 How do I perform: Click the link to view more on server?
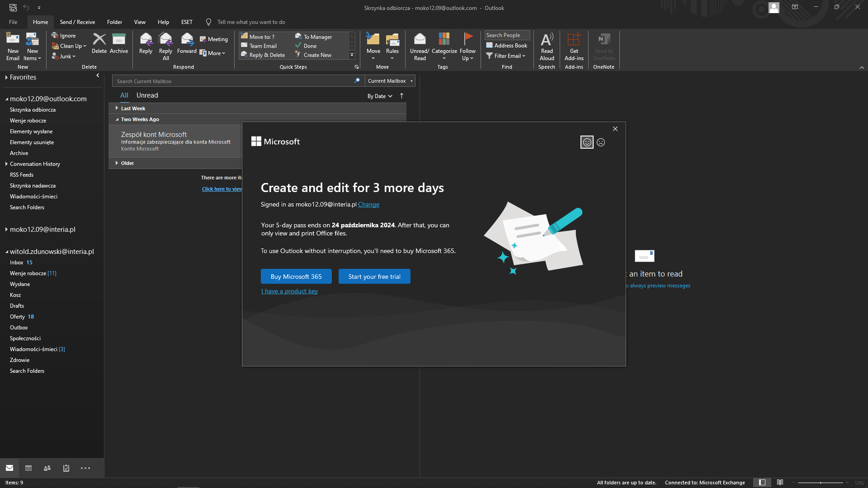tap(222, 189)
